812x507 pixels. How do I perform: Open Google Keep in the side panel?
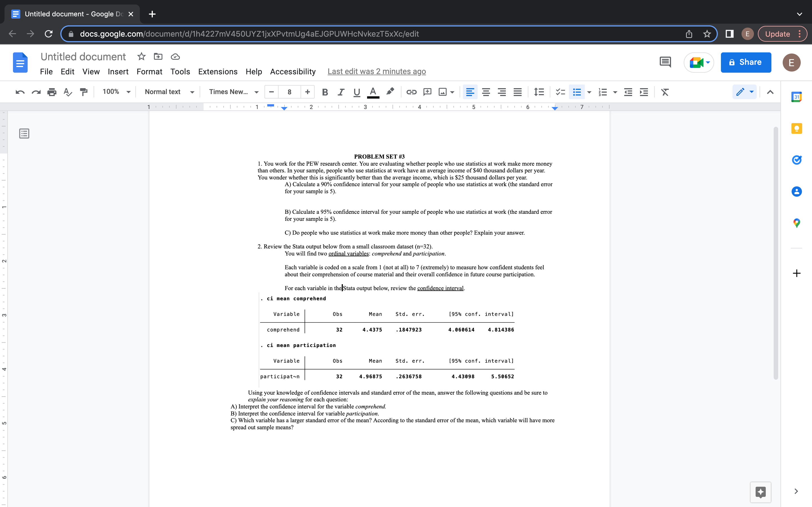[797, 128]
